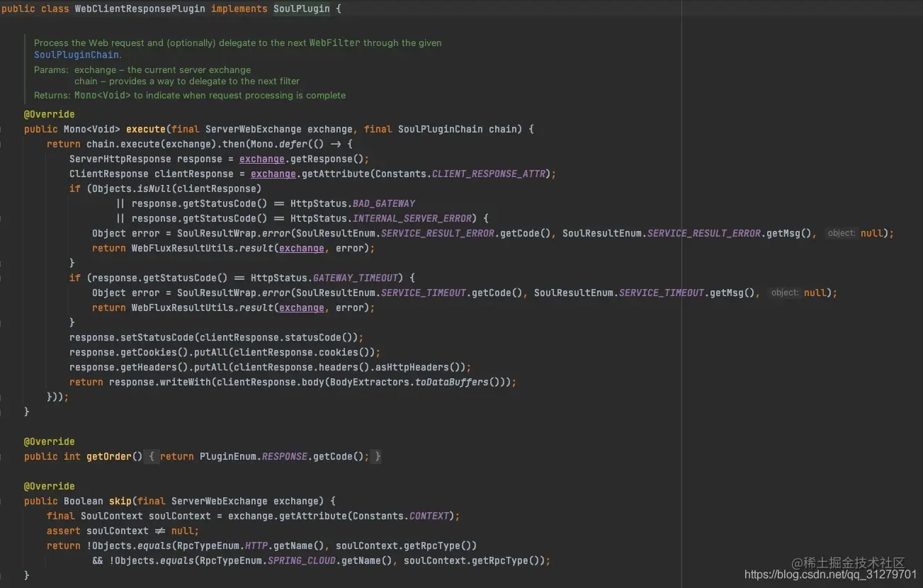Click the SoulContext type in skip body

pos(112,516)
